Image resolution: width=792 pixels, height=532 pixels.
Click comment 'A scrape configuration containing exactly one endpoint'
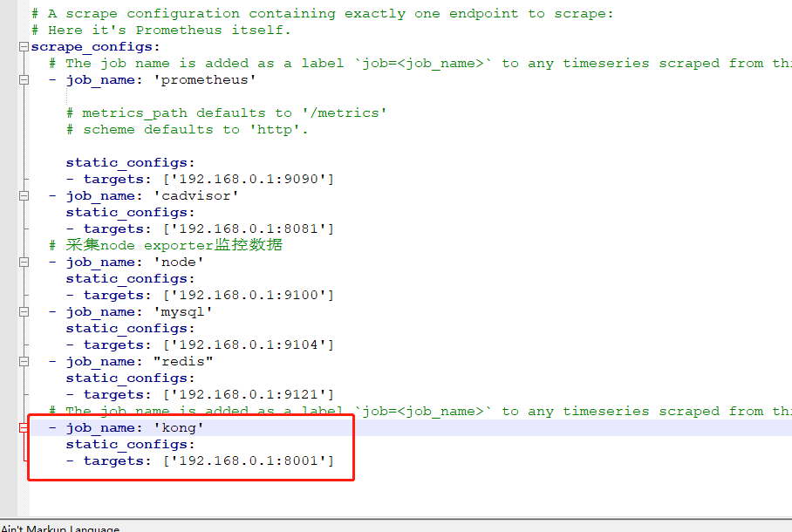click(x=322, y=14)
